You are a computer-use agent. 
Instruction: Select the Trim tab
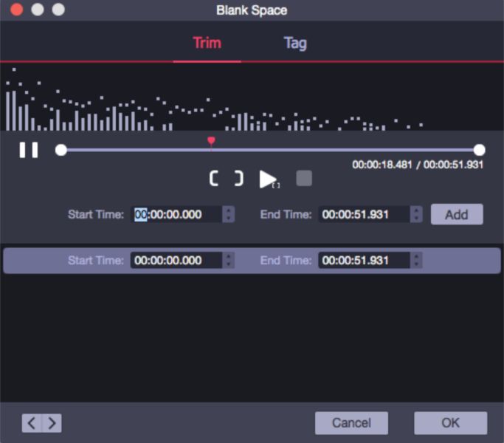coord(207,43)
